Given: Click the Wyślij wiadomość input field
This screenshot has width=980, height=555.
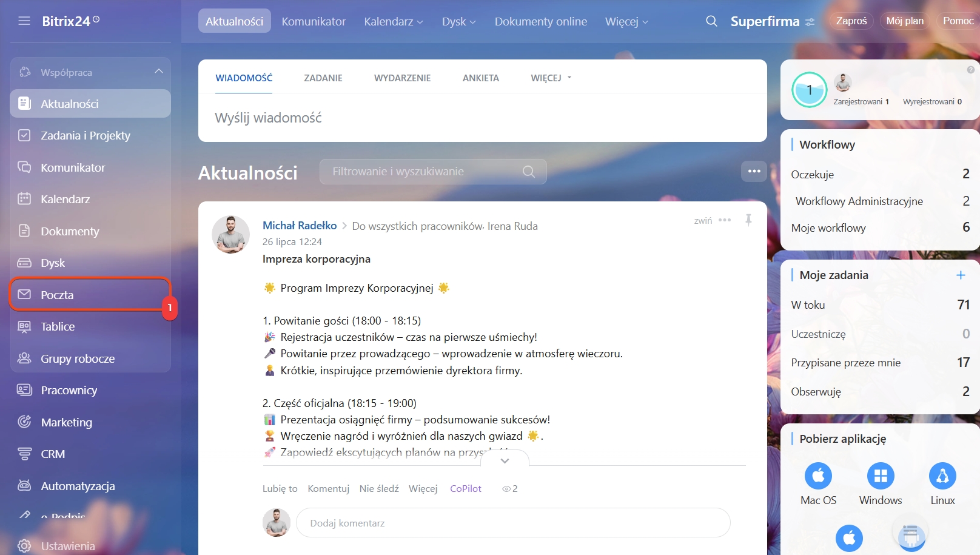Looking at the screenshot, I should [x=482, y=118].
